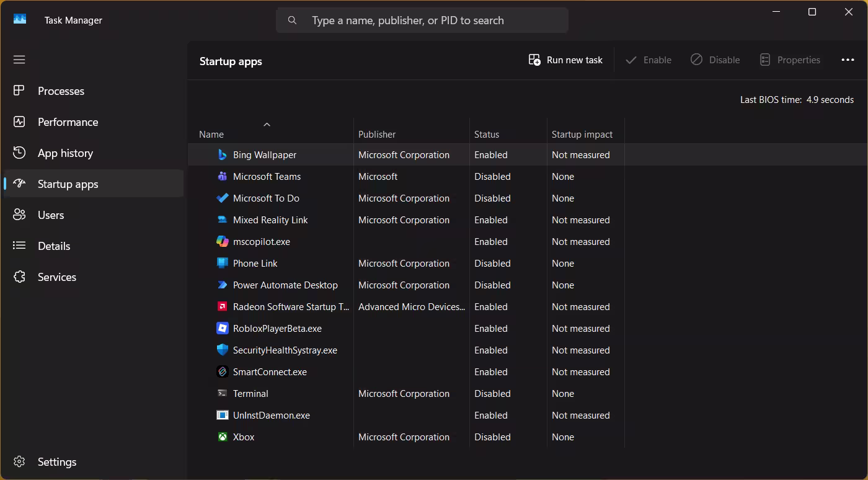The image size is (868, 480).
Task: Open the App history page
Action: [94, 153]
